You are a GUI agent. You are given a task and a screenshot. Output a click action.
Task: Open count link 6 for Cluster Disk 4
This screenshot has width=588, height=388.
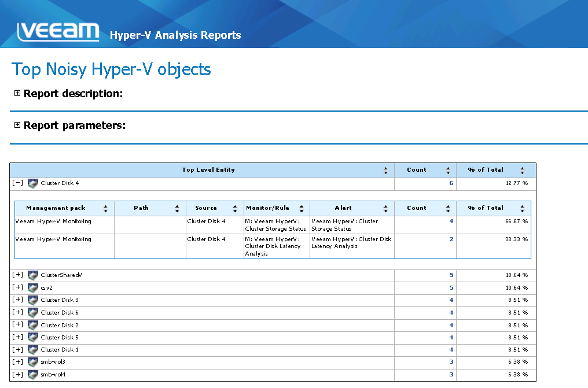(451, 183)
